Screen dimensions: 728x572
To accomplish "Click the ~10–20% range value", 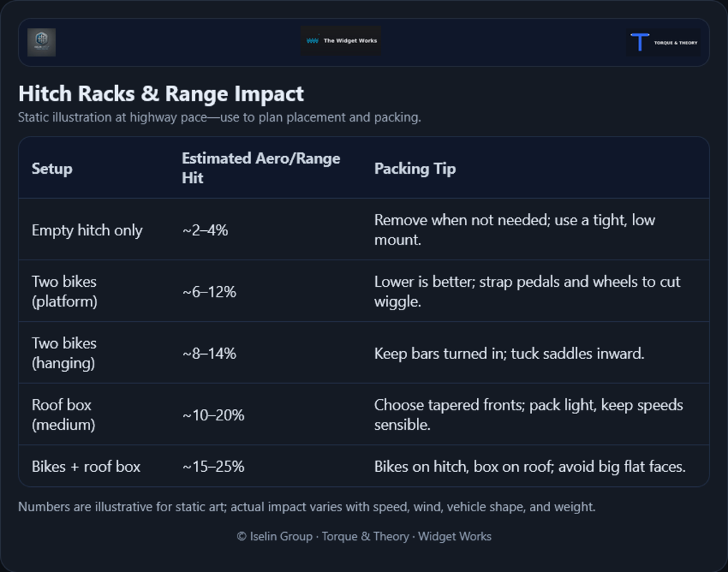I will click(213, 415).
